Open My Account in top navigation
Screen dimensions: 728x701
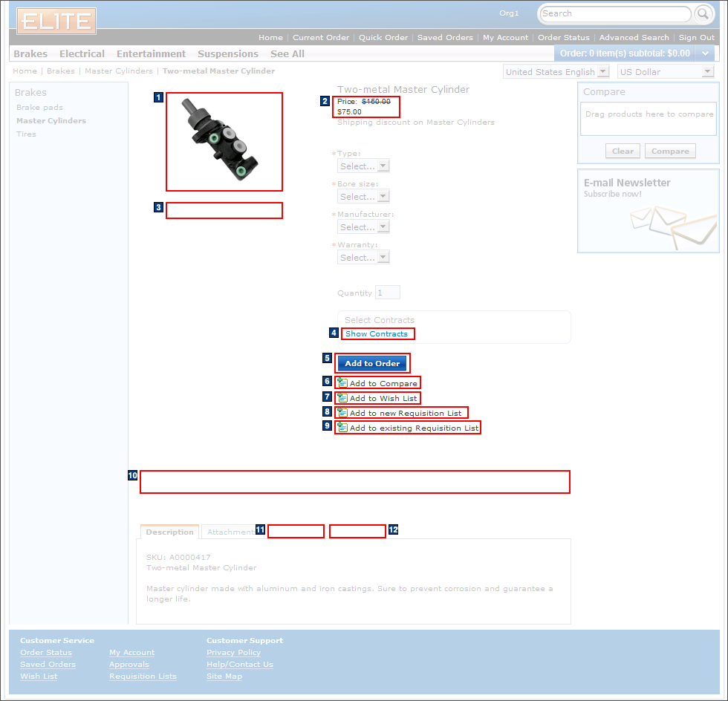(x=506, y=37)
